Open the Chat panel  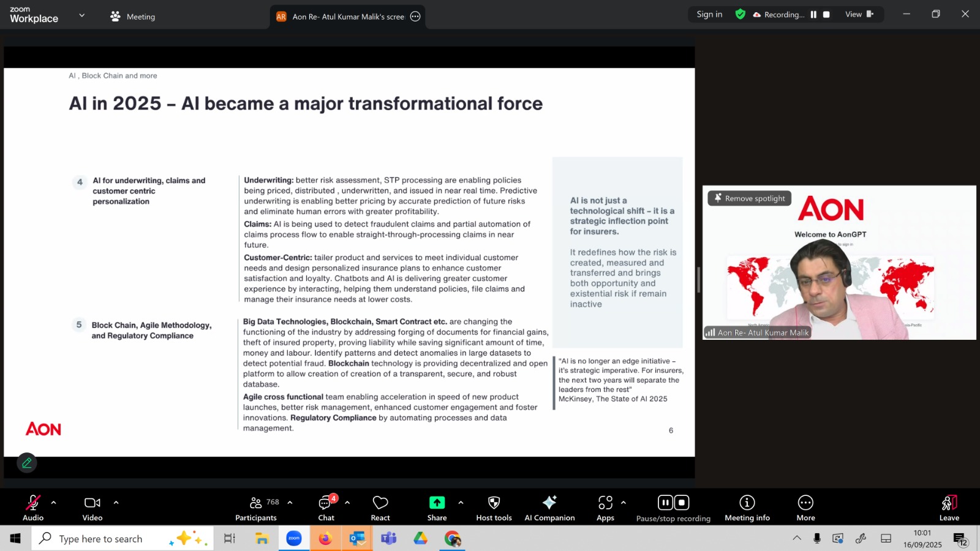coord(326,508)
